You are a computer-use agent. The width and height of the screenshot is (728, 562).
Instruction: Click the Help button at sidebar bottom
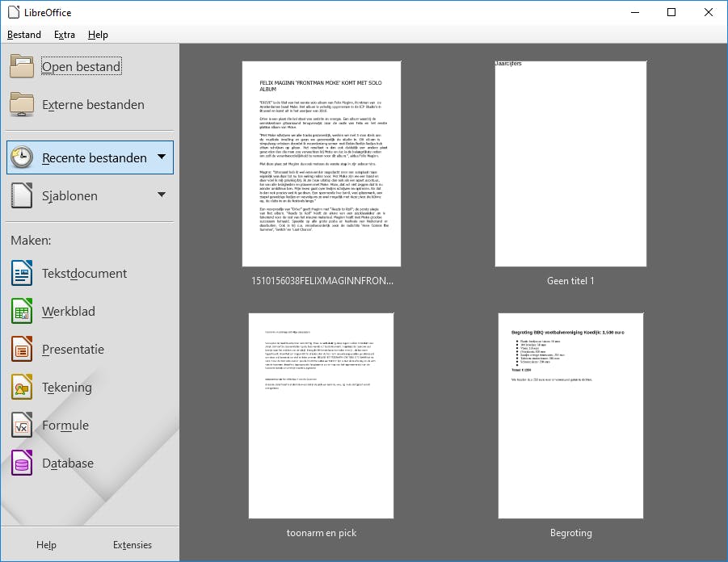(x=46, y=545)
